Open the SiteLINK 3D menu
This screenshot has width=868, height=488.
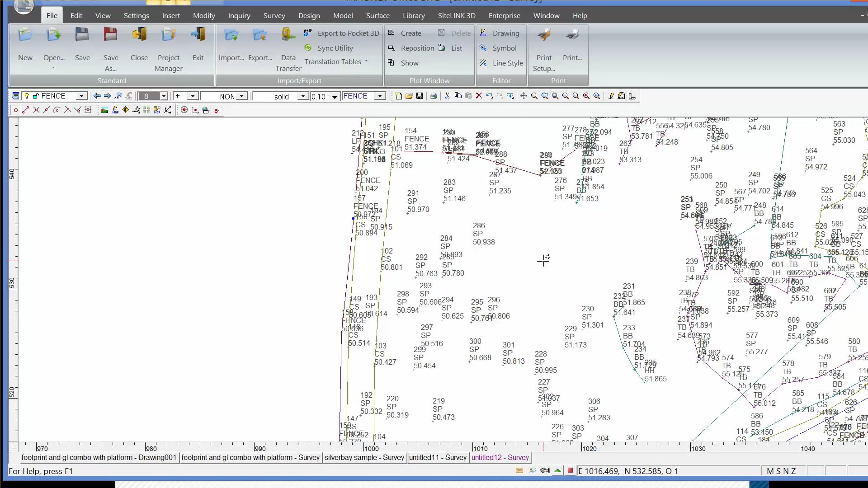click(x=457, y=15)
